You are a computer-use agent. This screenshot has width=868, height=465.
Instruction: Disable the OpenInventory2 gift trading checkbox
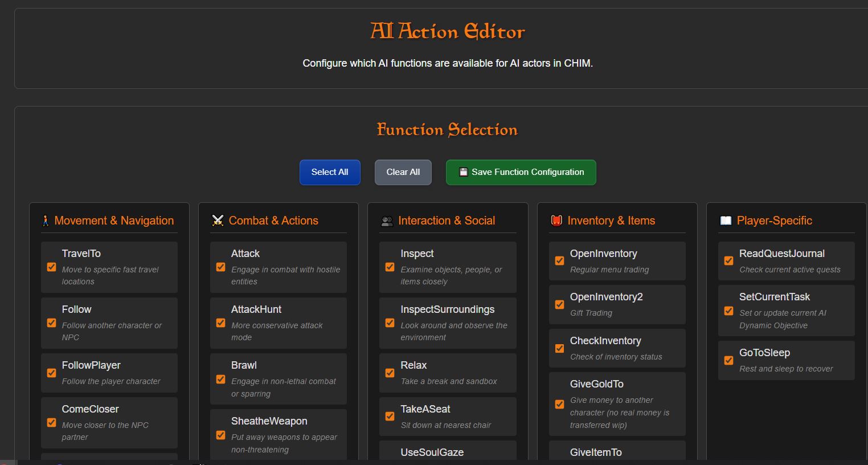(559, 304)
